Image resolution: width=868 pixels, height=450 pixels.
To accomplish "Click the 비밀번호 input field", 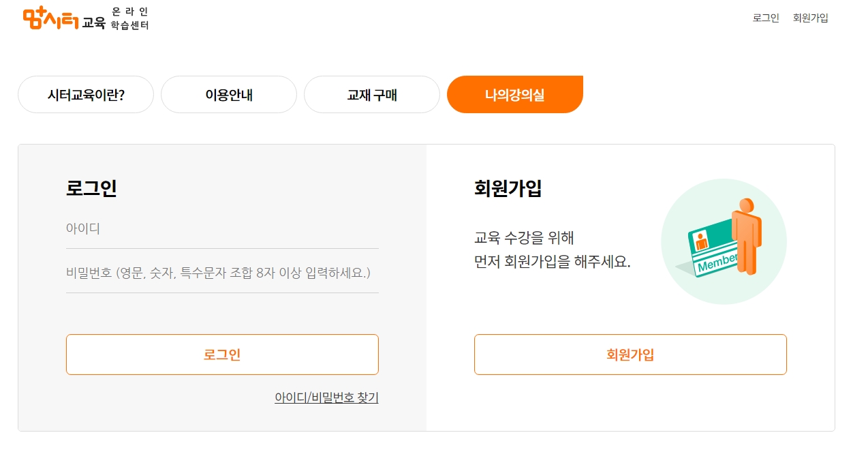I will [222, 273].
